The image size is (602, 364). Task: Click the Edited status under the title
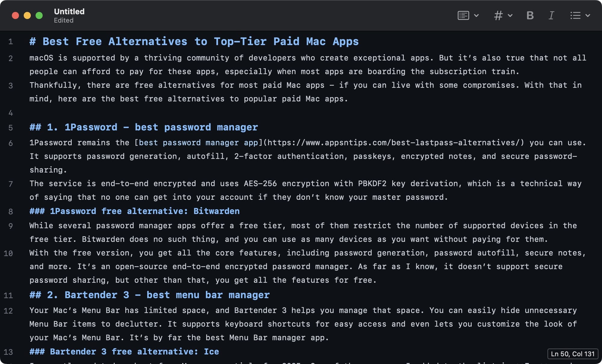tap(64, 20)
